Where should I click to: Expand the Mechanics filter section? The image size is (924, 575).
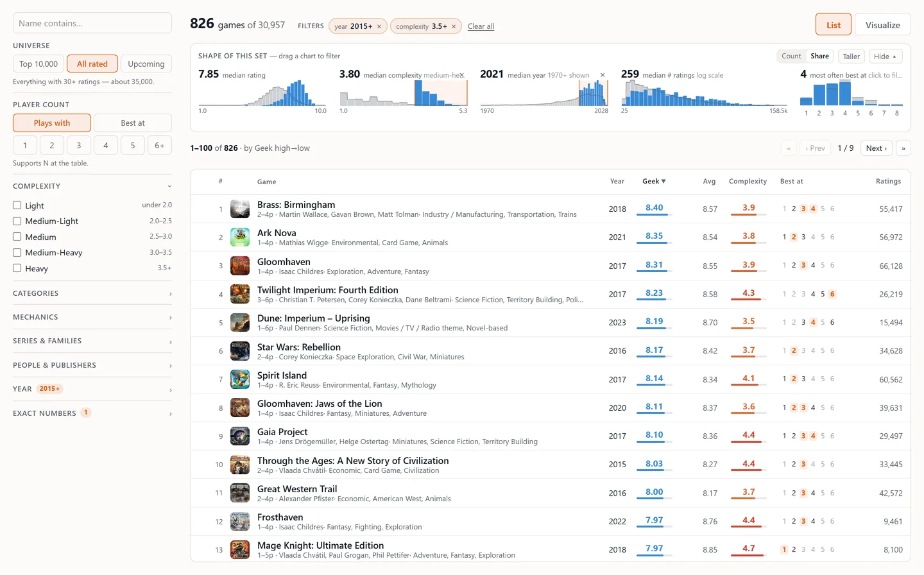click(92, 317)
